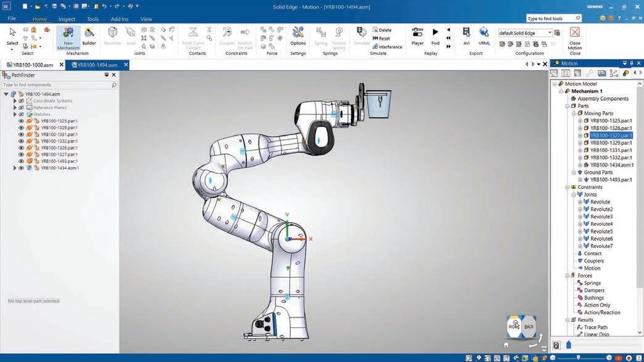Click Close Motion icon
Image resolution: width=644 pixels, height=362 pixels.
tap(575, 33)
